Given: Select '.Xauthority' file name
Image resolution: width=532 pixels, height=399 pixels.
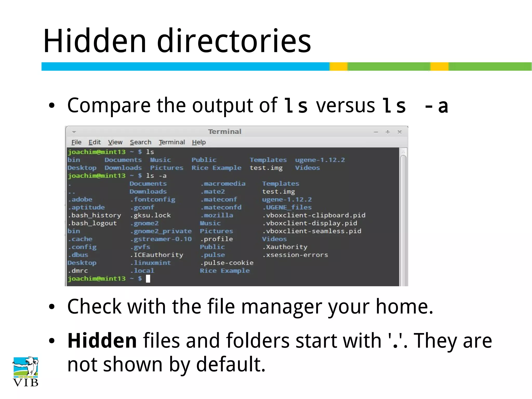Looking at the screenshot, I should pyautogui.click(x=285, y=247).
